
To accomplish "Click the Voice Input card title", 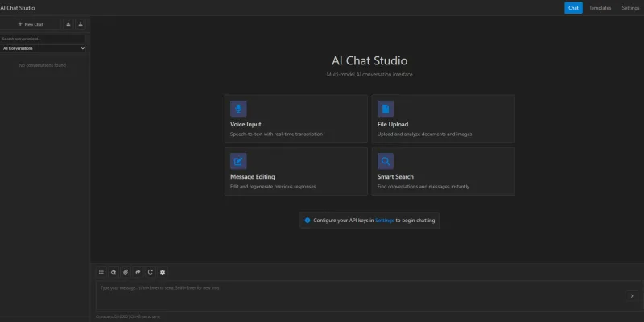I will 246,125.
